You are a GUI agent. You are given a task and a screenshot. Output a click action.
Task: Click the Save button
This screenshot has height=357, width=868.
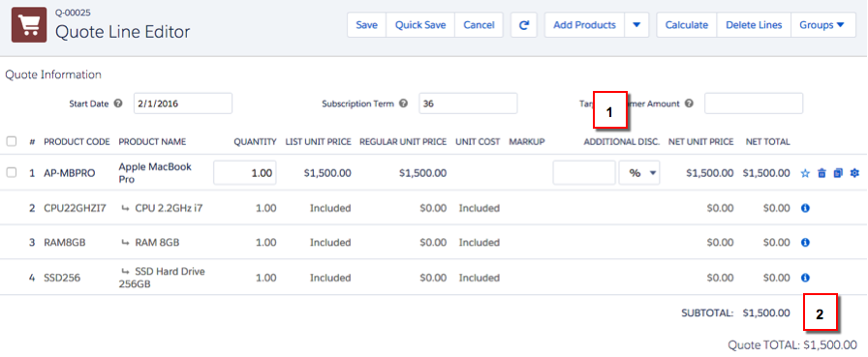coord(366,25)
